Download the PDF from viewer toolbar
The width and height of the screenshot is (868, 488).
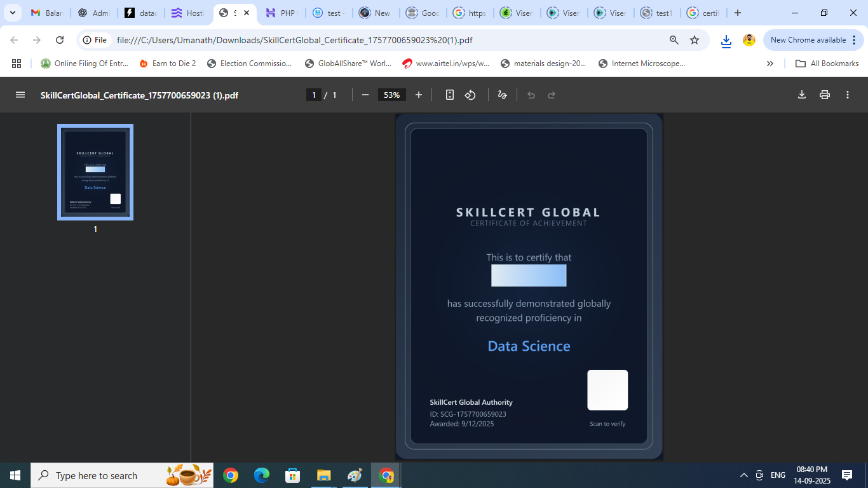(x=802, y=95)
